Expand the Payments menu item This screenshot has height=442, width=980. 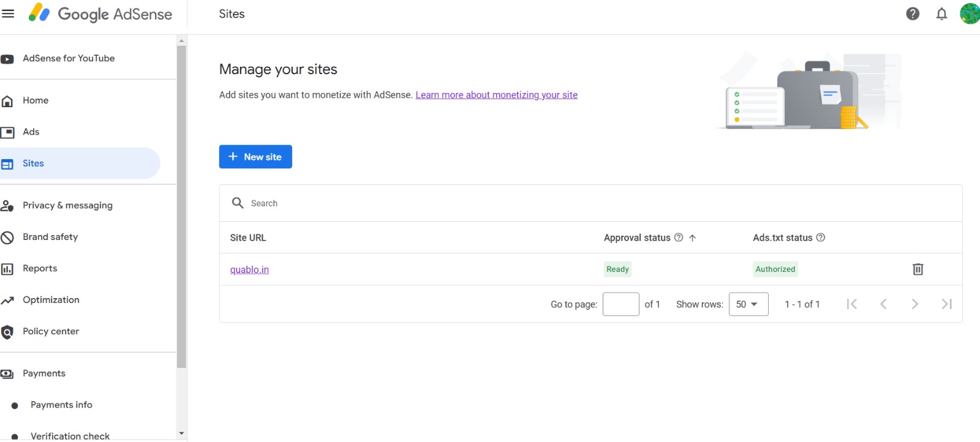pyautogui.click(x=44, y=373)
